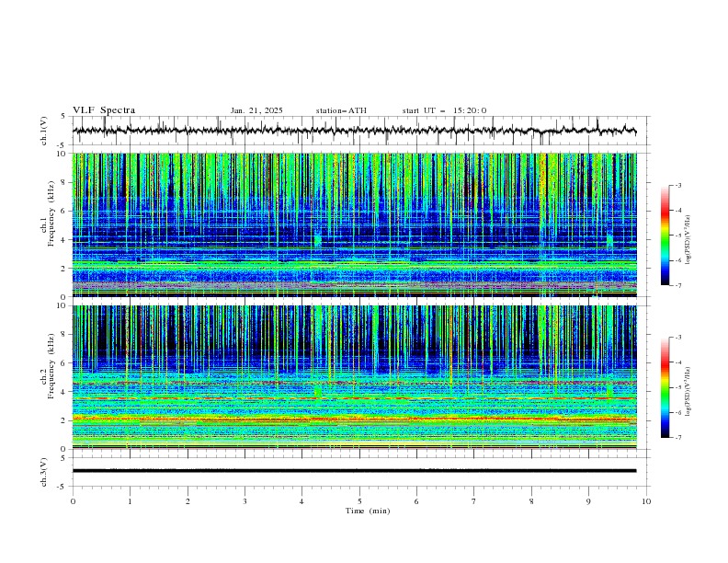This screenshot has width=728, height=563.
Task: Click the "-6" label on ch.2 colorbar
Action: pyautogui.click(x=677, y=412)
